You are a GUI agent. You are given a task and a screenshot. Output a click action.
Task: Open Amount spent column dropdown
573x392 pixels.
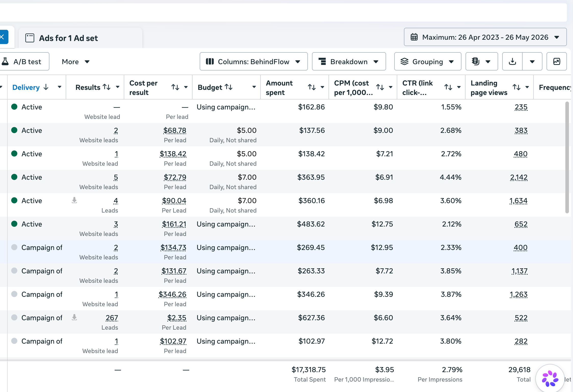pyautogui.click(x=322, y=87)
